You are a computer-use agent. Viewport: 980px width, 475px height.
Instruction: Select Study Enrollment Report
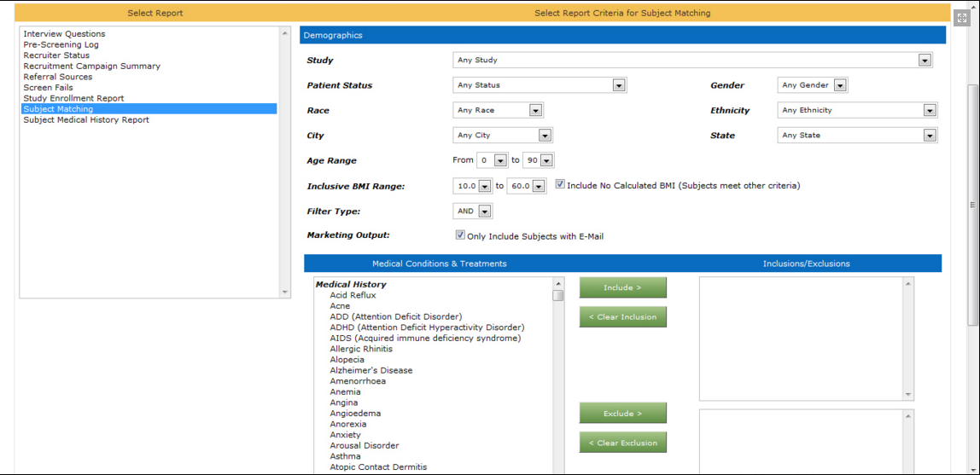(73, 98)
